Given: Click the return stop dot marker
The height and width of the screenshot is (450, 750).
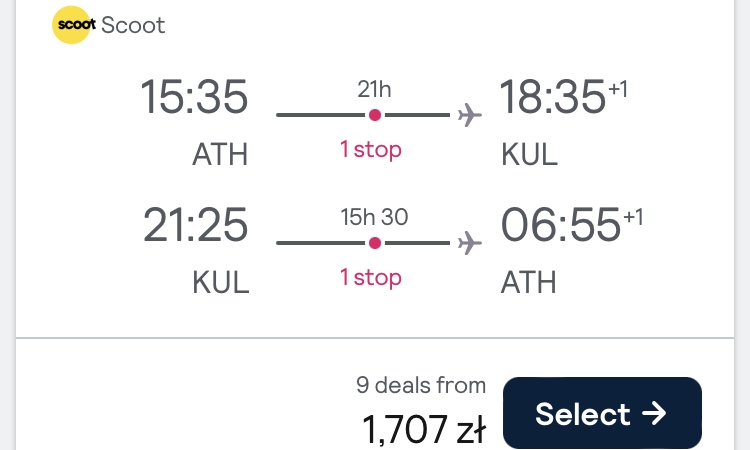Looking at the screenshot, I should coord(375,243).
